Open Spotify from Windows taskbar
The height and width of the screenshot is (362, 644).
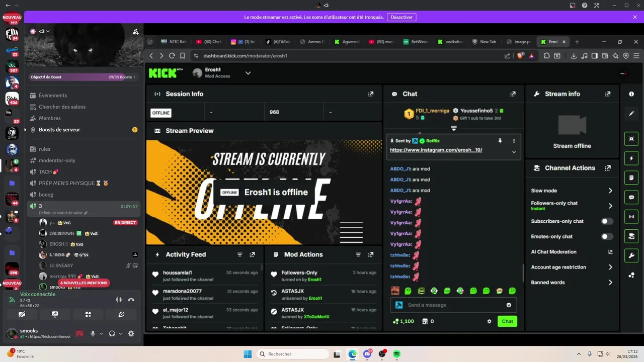point(396,354)
